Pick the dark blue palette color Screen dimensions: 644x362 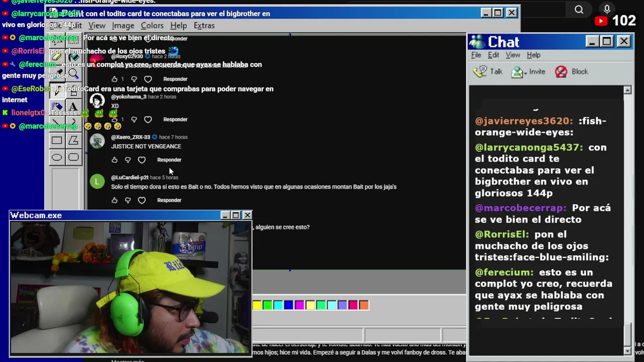click(289, 305)
